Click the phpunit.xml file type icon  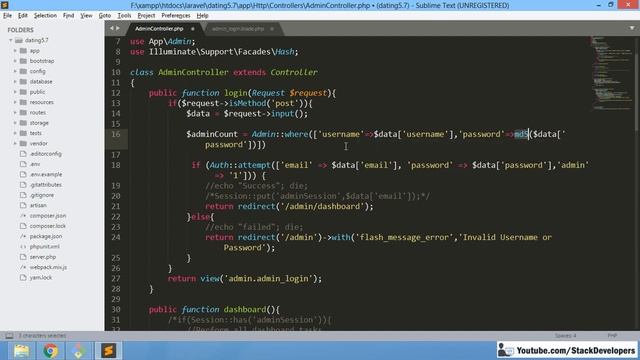(23, 247)
